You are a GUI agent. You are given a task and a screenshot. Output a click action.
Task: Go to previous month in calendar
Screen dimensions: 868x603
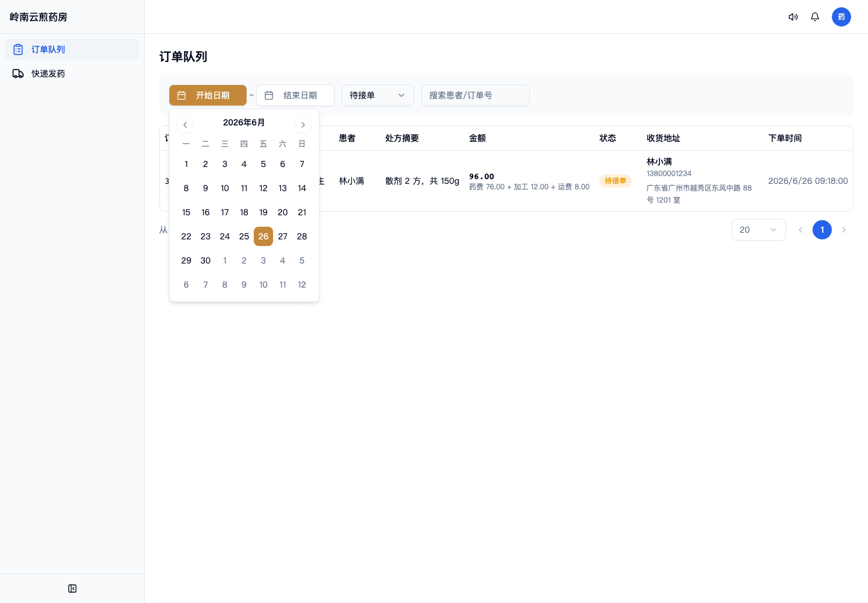(185, 125)
